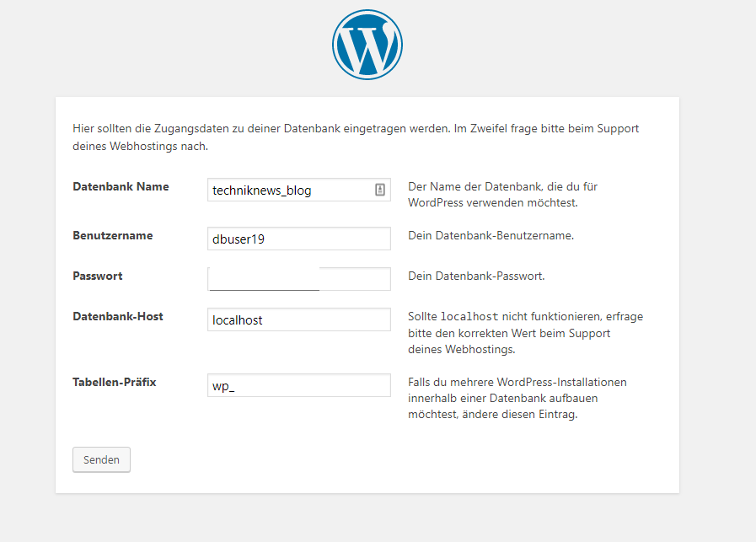Image resolution: width=756 pixels, height=542 pixels.
Task: Click the Datenbank Name label
Action: (121, 186)
